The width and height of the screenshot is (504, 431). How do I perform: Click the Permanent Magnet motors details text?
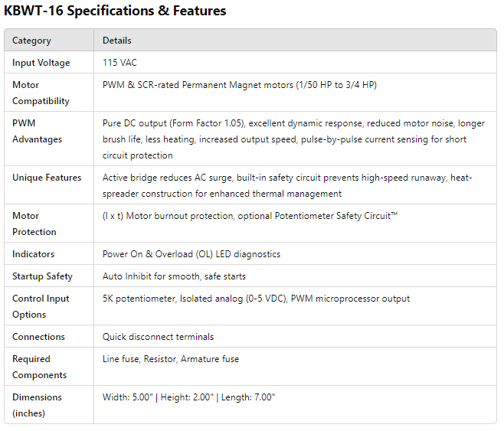pos(239,85)
